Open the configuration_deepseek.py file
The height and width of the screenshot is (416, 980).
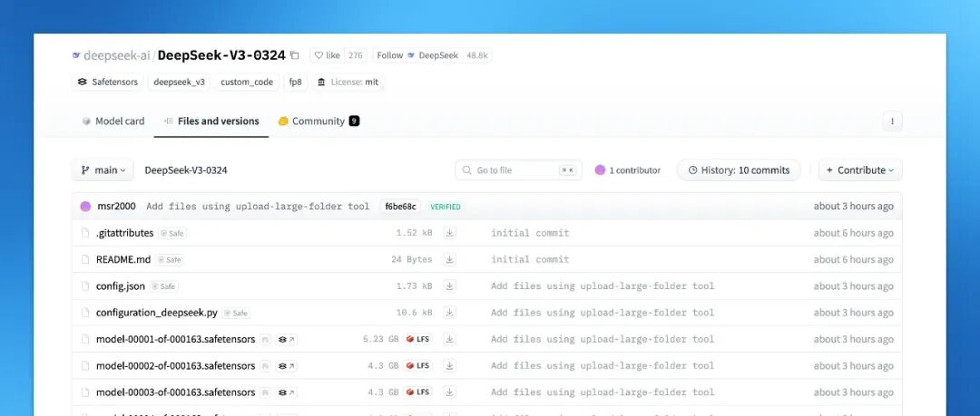coord(157,313)
